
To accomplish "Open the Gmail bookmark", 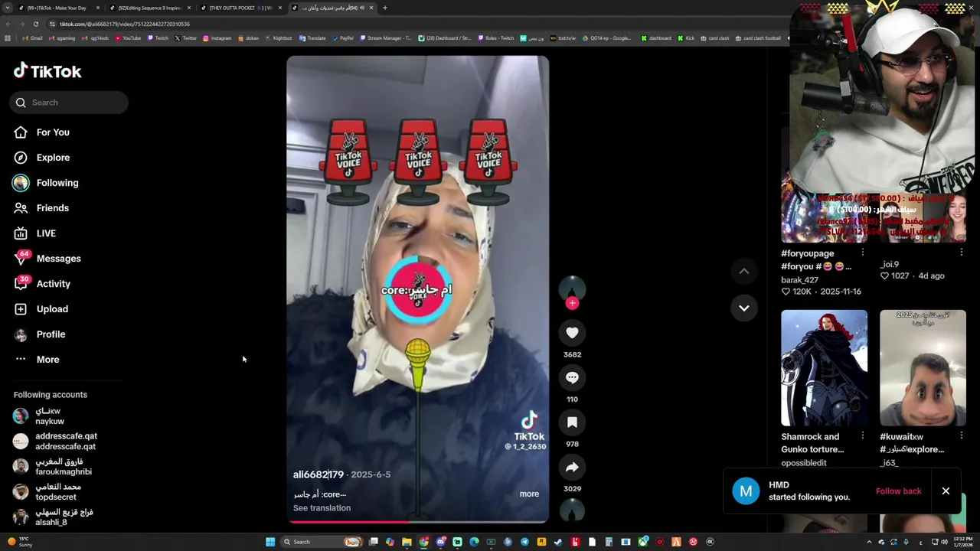I will coord(31,38).
